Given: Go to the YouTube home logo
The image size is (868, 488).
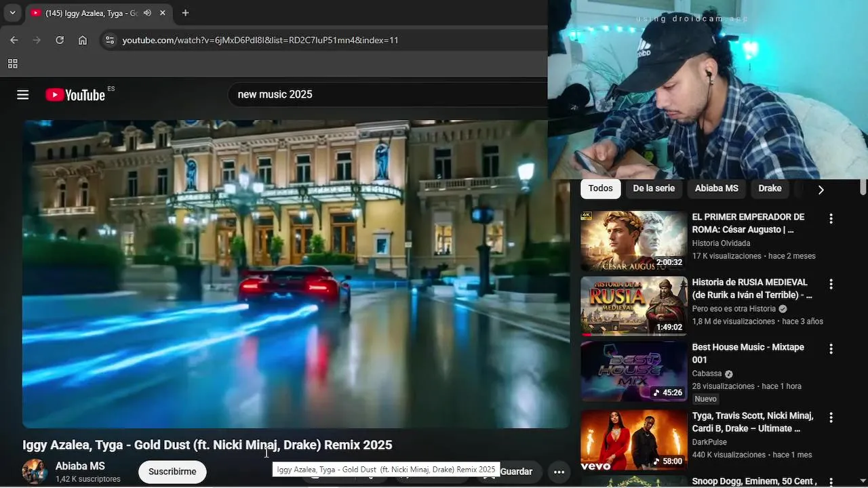Looking at the screenshot, I should click(x=75, y=95).
